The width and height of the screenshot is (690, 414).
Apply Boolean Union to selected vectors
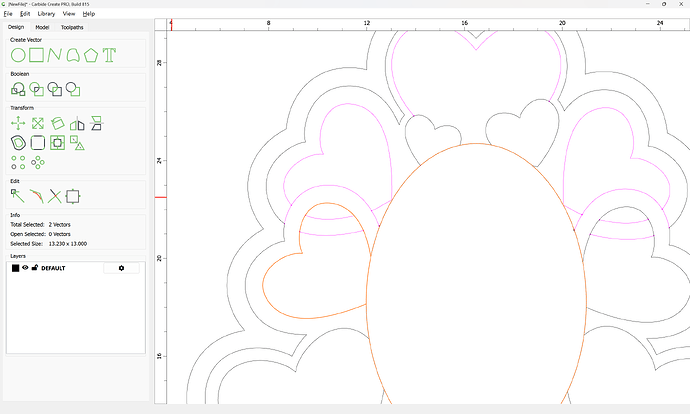click(18, 89)
